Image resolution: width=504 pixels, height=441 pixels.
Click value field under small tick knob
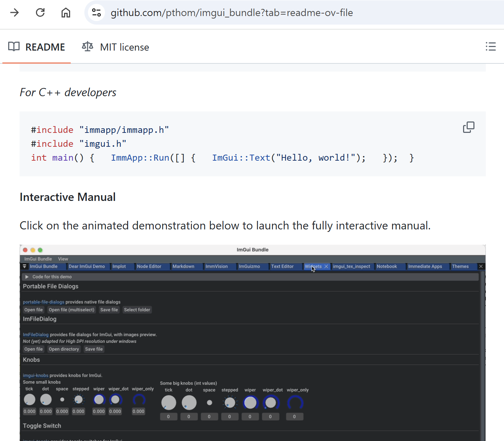click(30, 411)
